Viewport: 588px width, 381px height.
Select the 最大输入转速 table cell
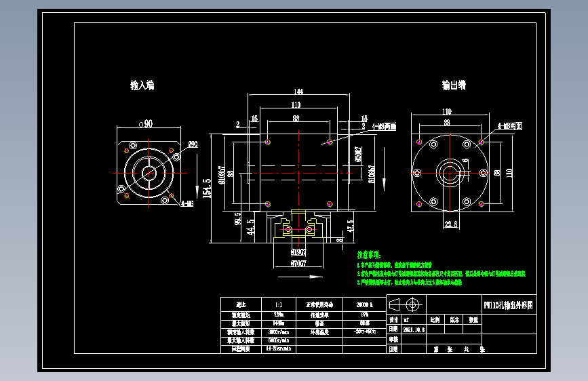pos(241,341)
